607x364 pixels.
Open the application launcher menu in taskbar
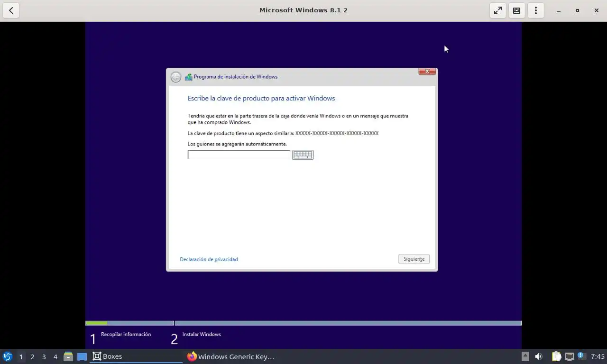point(7,356)
